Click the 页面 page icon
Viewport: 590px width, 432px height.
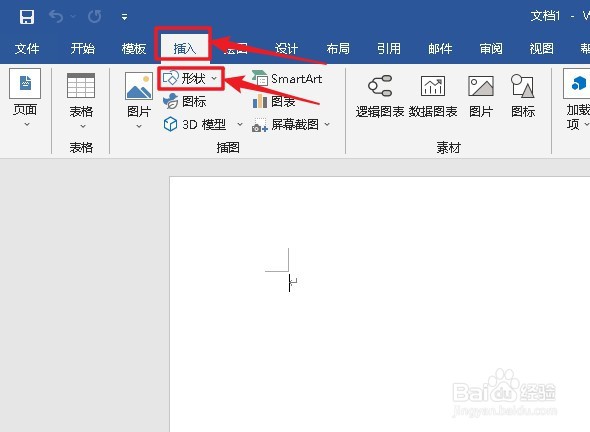coord(25,83)
